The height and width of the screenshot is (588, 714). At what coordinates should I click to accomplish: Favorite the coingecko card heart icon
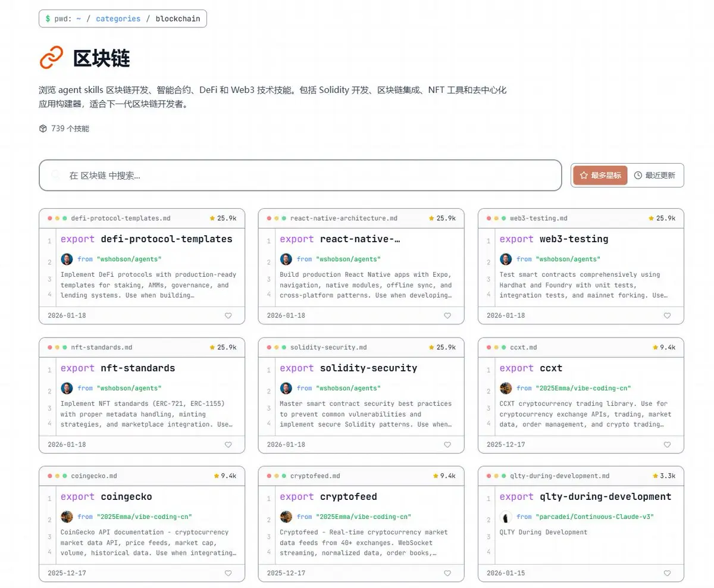tap(228, 573)
